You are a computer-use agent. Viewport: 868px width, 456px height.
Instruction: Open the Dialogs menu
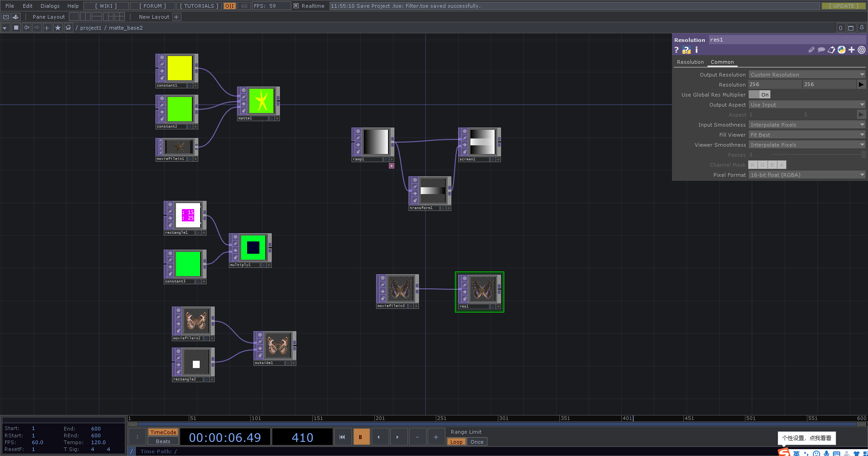pos(49,6)
